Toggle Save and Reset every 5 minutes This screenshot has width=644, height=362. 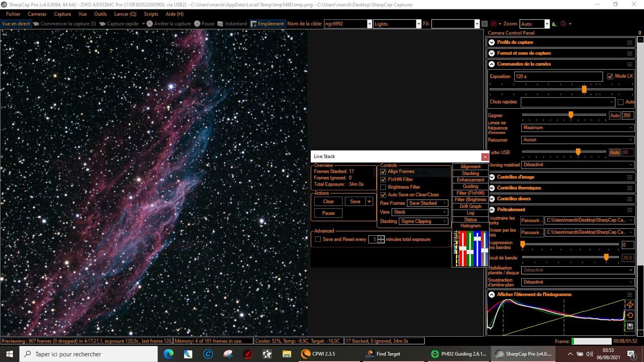click(318, 239)
